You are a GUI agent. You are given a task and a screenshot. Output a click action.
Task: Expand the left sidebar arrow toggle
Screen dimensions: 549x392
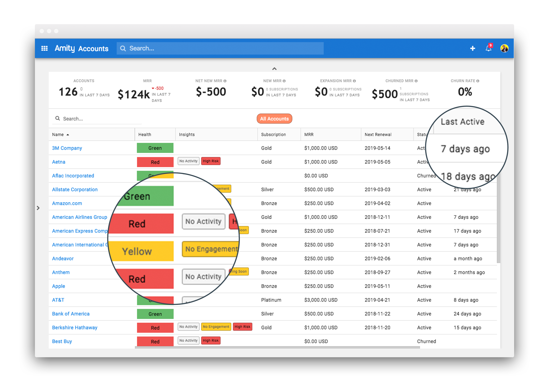[x=38, y=208]
